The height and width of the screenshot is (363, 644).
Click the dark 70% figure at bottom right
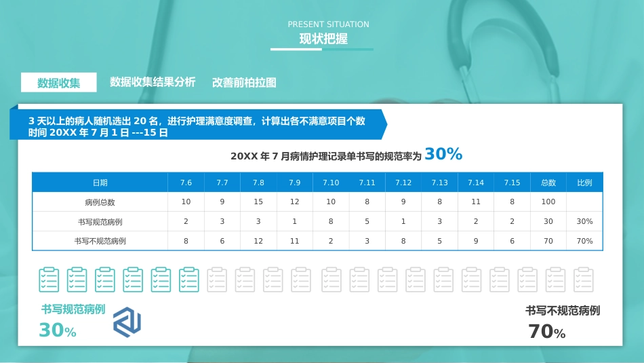[x=546, y=332]
